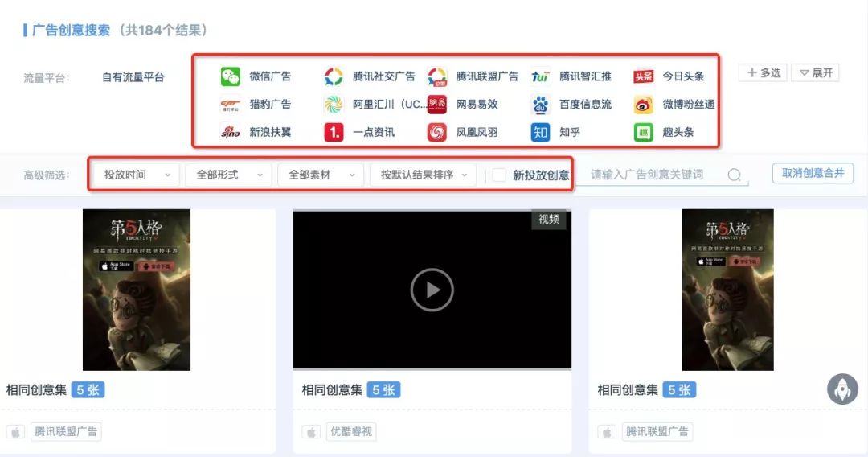Click the 腾讯智汇推 label
The height and width of the screenshot is (457, 868).
tap(585, 76)
